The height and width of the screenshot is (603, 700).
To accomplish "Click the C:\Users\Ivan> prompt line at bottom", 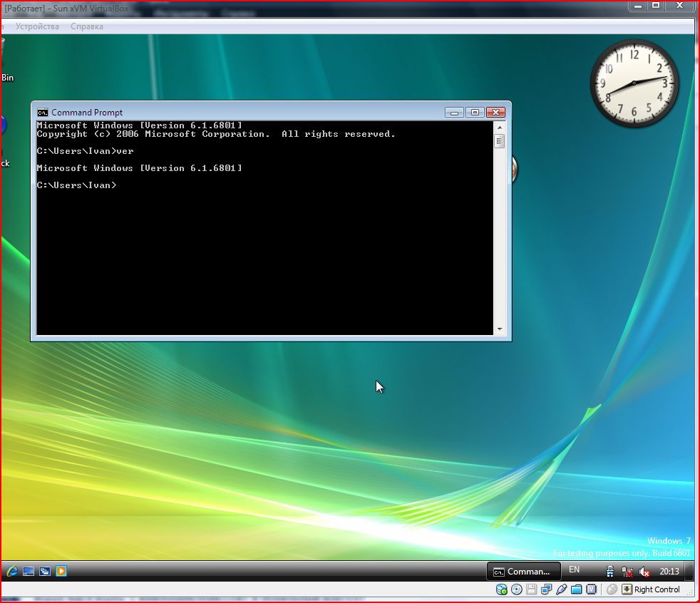I will pyautogui.click(x=76, y=185).
